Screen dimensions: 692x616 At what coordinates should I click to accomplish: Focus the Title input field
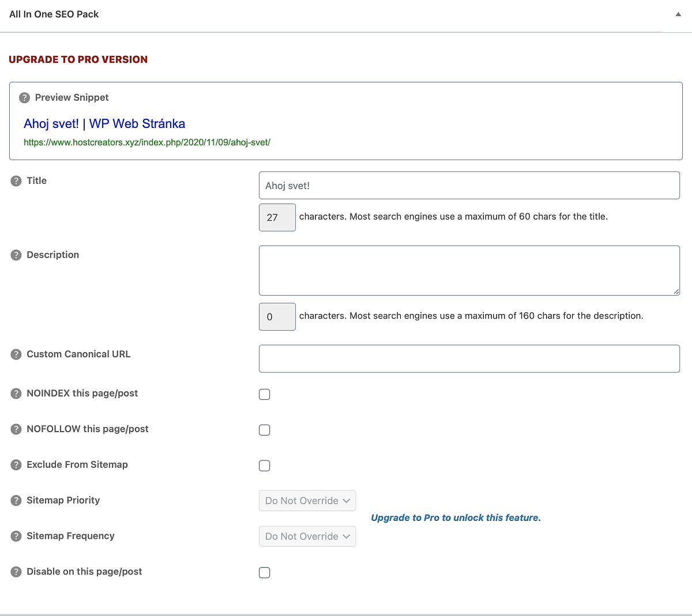(x=469, y=186)
